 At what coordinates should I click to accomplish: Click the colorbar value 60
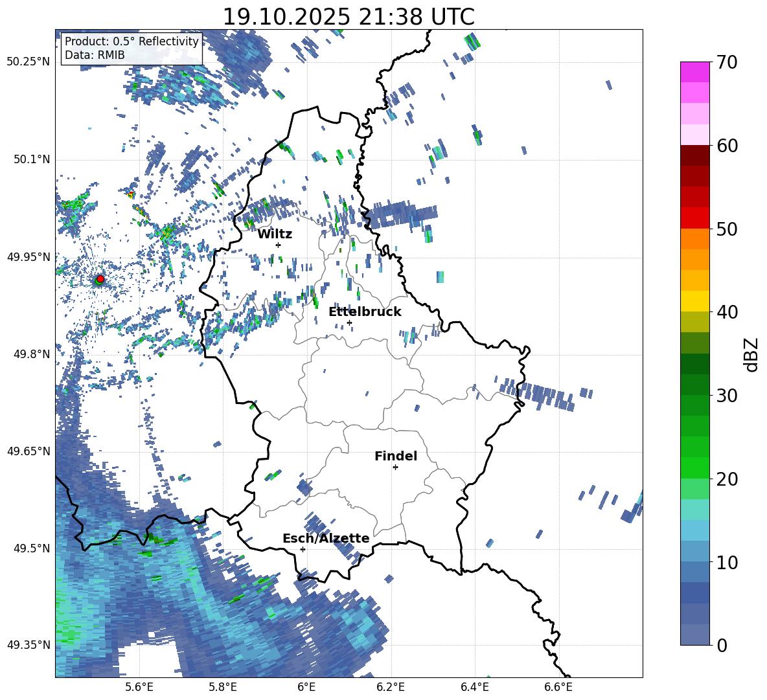tap(727, 146)
